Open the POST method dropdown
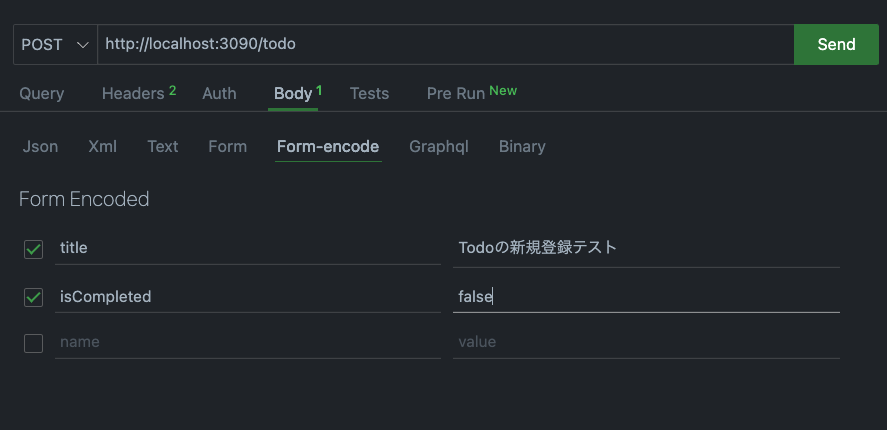 [x=55, y=44]
